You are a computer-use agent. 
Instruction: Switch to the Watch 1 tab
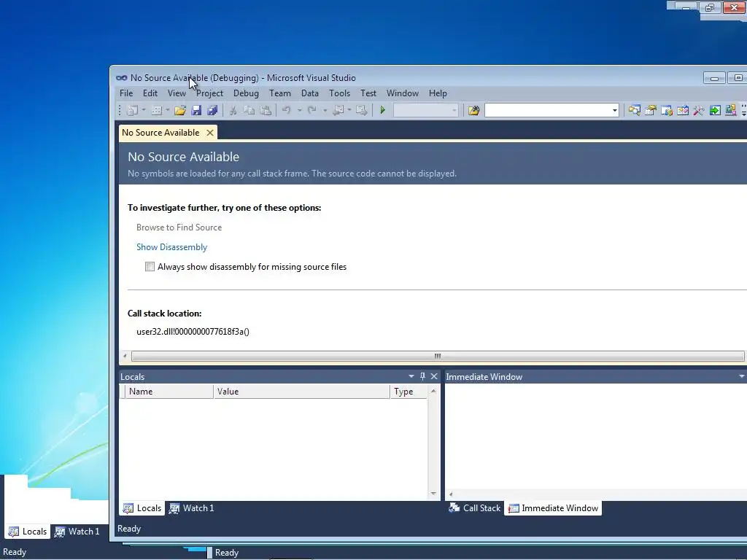tap(192, 508)
